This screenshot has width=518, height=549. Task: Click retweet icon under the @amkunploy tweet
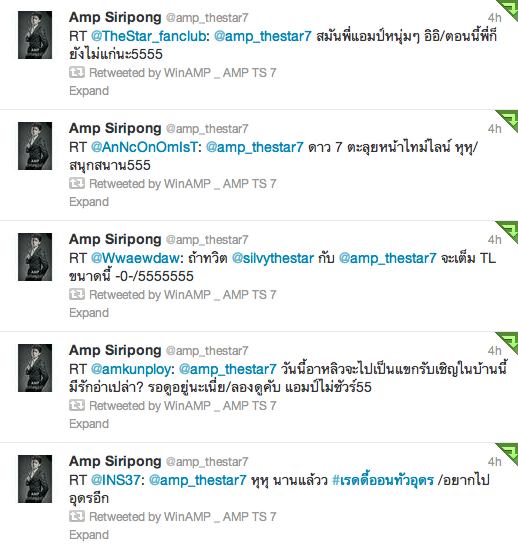tap(77, 405)
